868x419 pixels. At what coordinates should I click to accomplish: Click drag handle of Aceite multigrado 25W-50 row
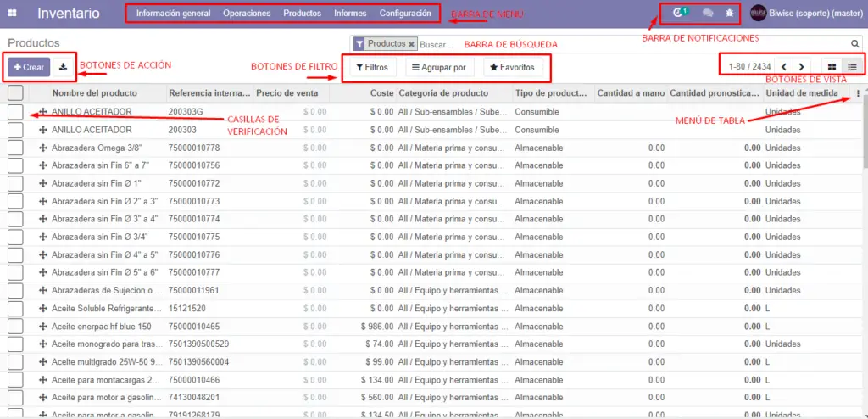pyautogui.click(x=42, y=362)
